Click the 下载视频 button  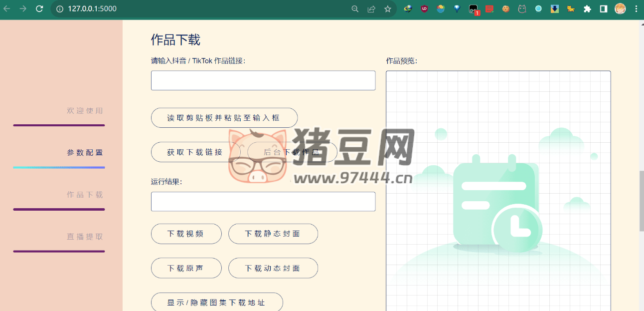(186, 234)
